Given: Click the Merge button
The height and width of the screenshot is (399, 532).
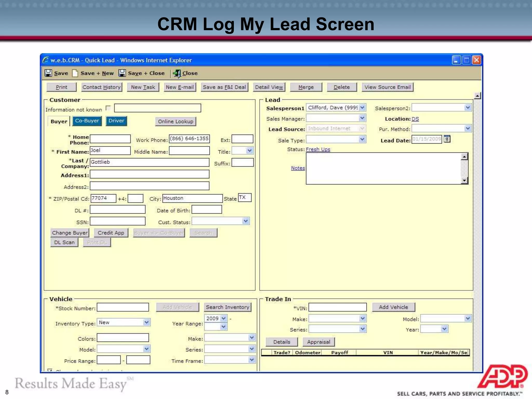Looking at the screenshot, I should [306, 87].
